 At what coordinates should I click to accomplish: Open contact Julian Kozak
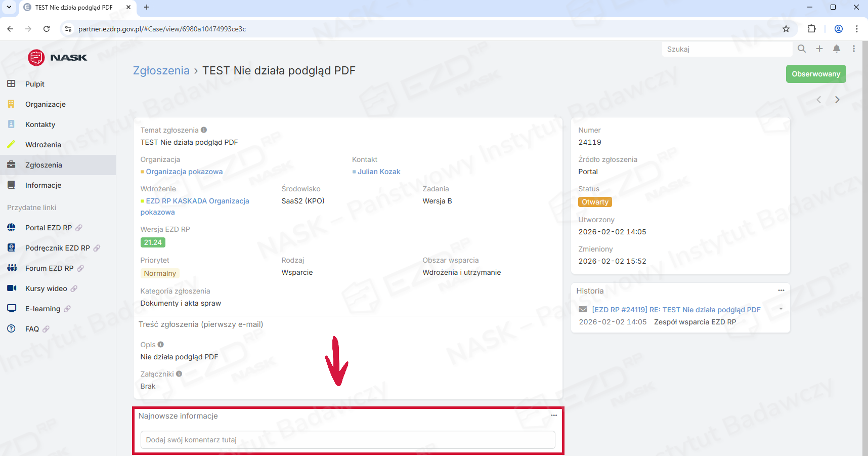(379, 172)
